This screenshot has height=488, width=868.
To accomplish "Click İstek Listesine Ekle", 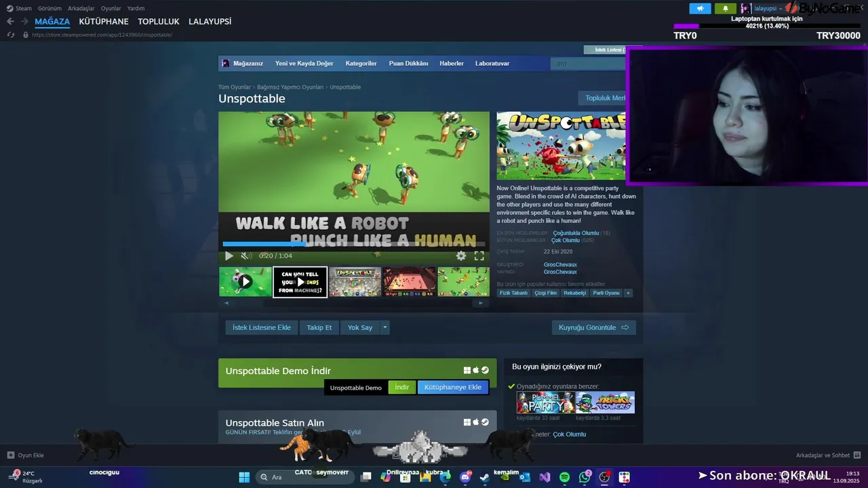I will [x=261, y=327].
